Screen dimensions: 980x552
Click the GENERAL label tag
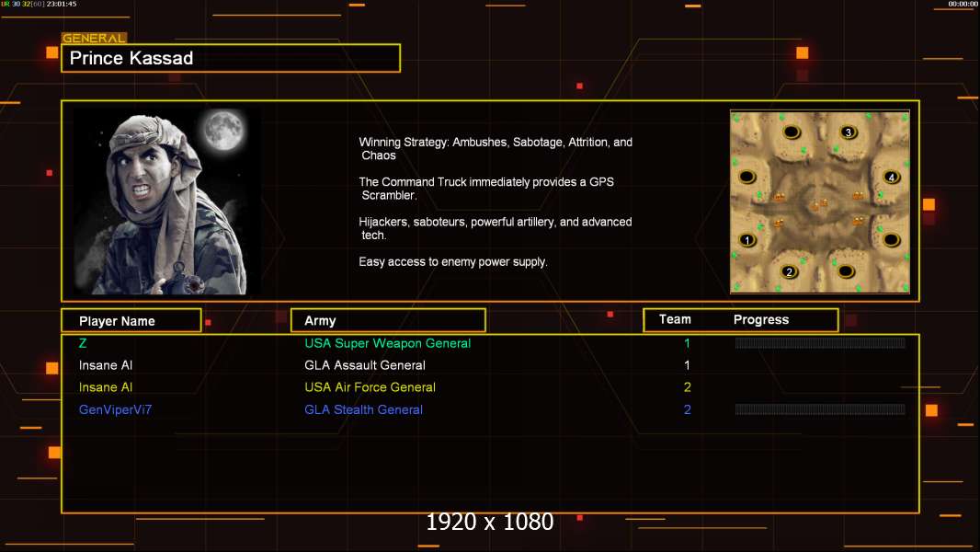pyautogui.click(x=94, y=38)
